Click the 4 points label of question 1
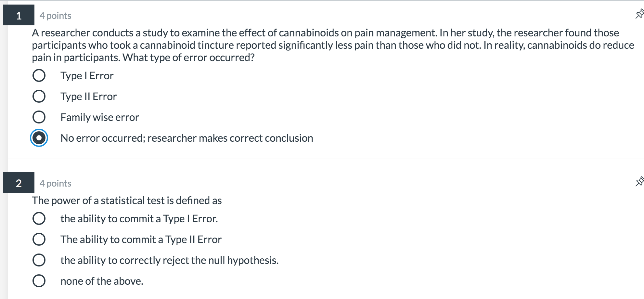The image size is (644, 299). [55, 16]
